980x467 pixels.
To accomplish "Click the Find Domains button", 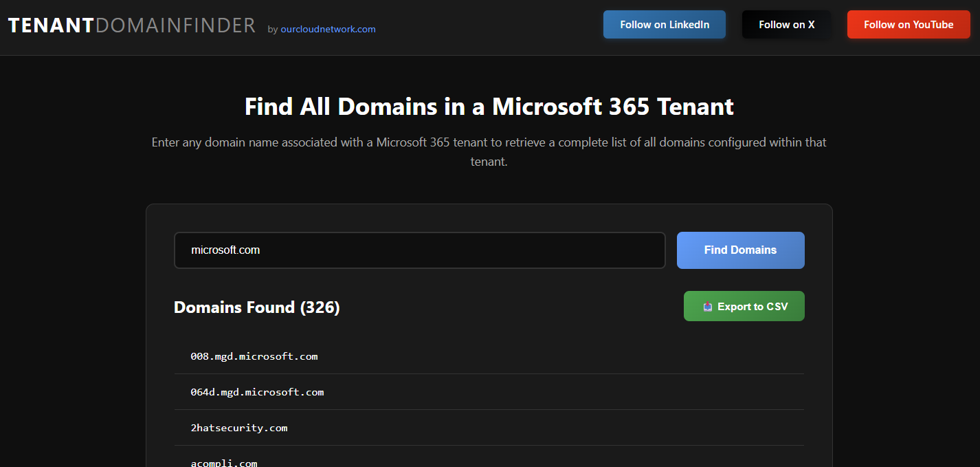I will pos(740,250).
